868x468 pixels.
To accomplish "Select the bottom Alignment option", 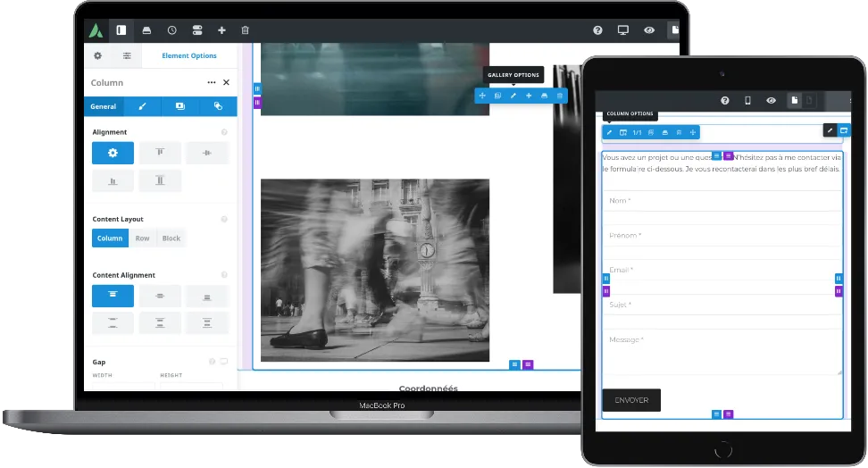I will (x=113, y=180).
